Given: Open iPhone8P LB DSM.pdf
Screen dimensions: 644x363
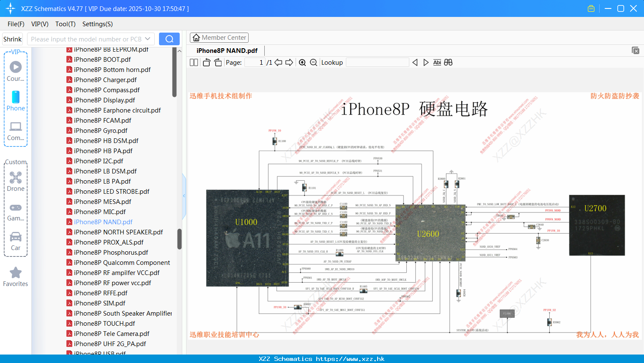Looking at the screenshot, I should [105, 171].
